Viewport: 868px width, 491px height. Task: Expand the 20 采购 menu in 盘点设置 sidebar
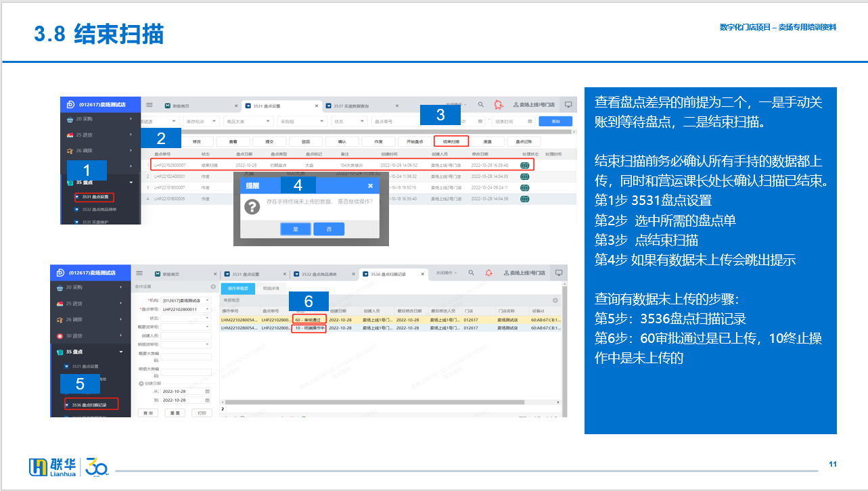pyautogui.click(x=99, y=119)
